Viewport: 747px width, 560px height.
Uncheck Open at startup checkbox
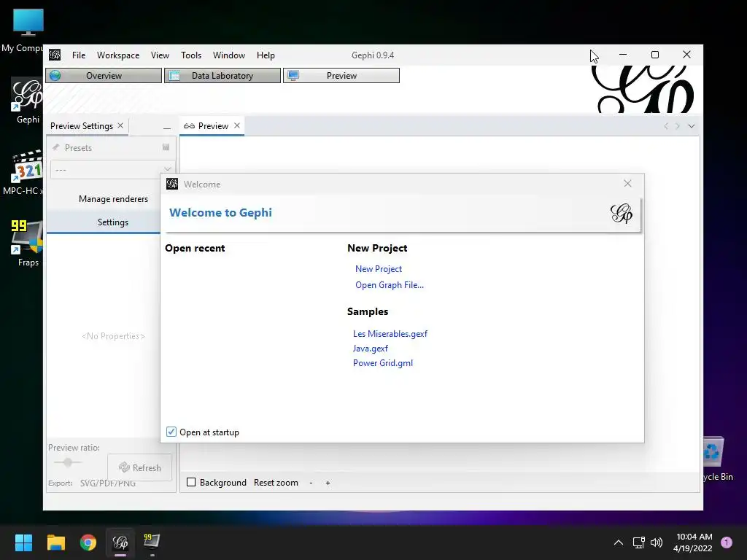tap(171, 432)
